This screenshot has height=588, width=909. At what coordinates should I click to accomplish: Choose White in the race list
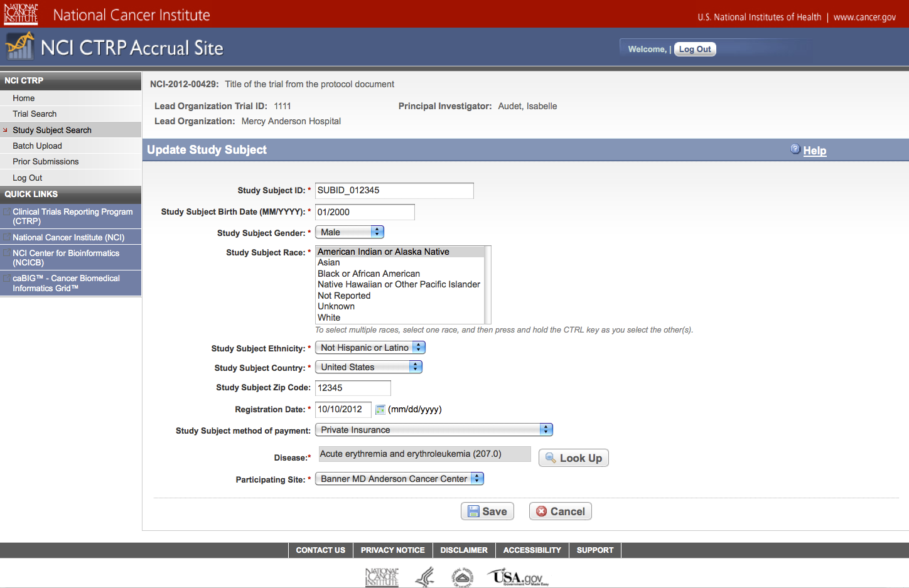click(x=329, y=318)
